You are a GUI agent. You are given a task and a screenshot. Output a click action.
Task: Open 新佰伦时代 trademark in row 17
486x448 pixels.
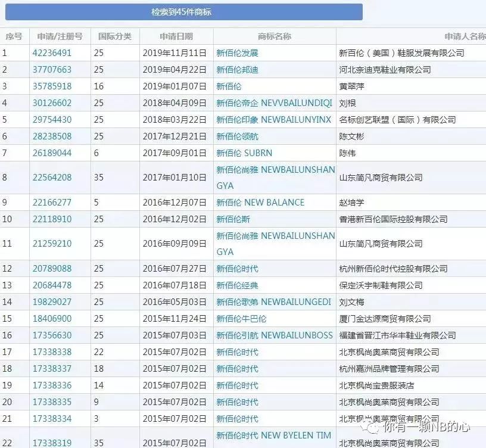coord(237,352)
